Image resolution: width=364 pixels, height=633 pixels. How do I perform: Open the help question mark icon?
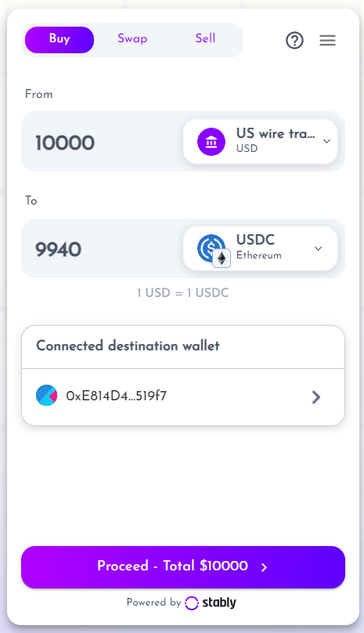pyautogui.click(x=294, y=41)
